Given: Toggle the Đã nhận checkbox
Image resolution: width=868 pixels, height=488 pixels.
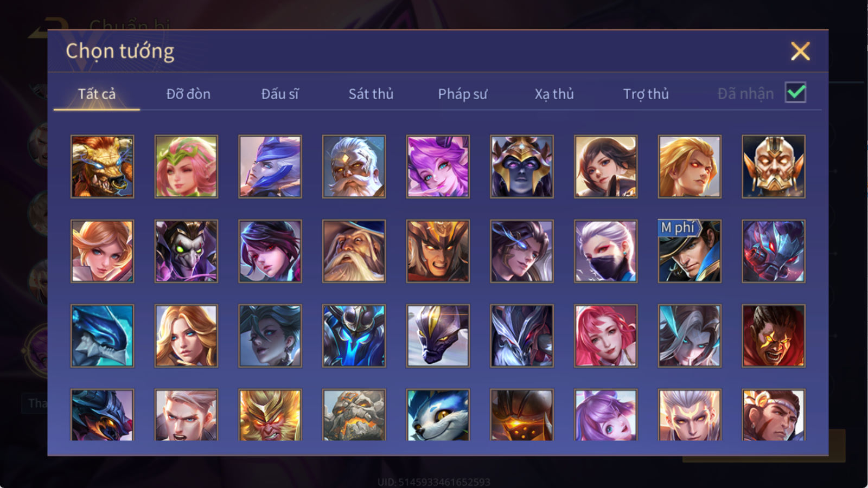Looking at the screenshot, I should pos(795,93).
